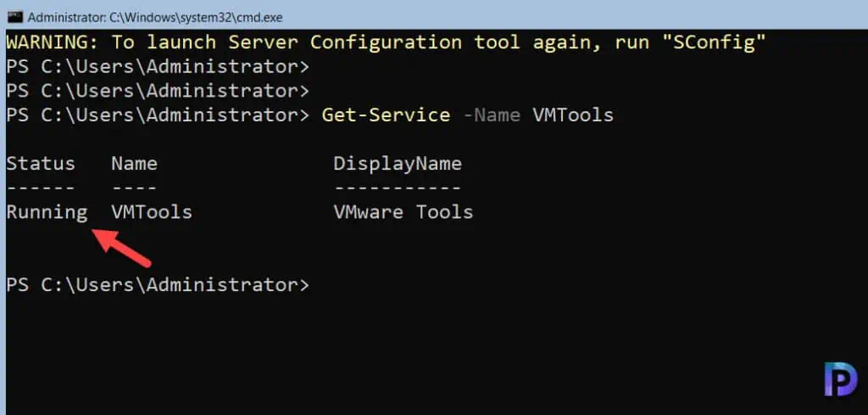Click the '-Name' parameter text

click(x=491, y=115)
